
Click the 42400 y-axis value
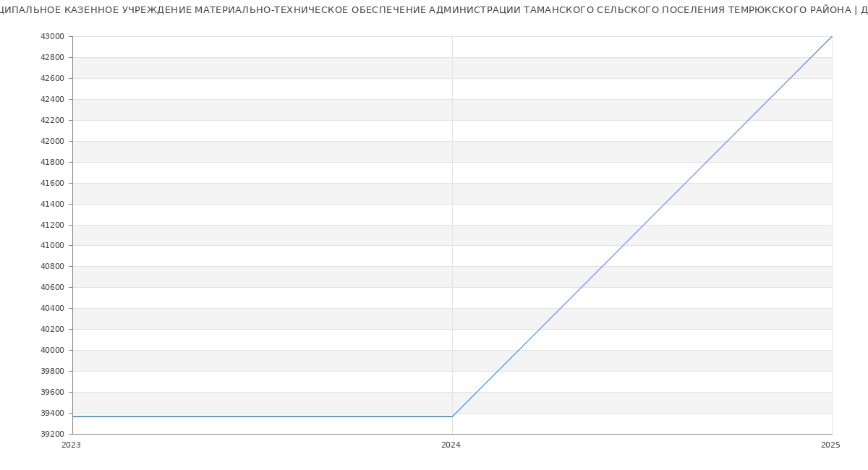coord(52,100)
